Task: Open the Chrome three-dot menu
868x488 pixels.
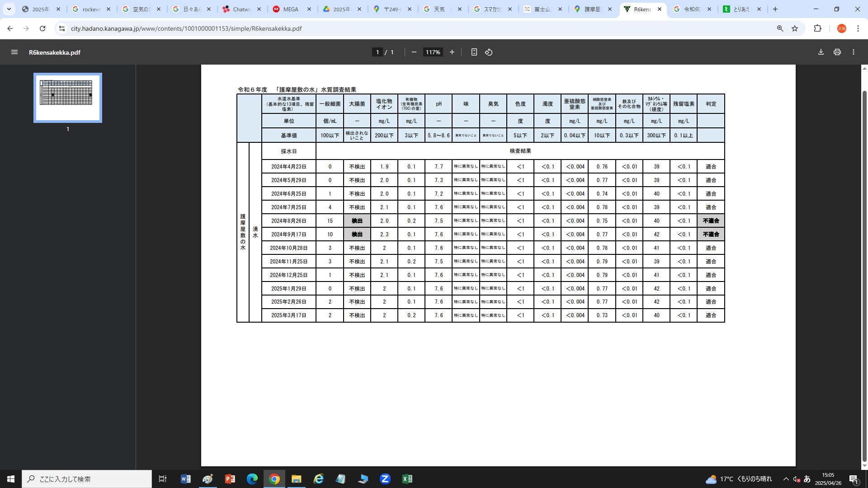Action: (858, 28)
